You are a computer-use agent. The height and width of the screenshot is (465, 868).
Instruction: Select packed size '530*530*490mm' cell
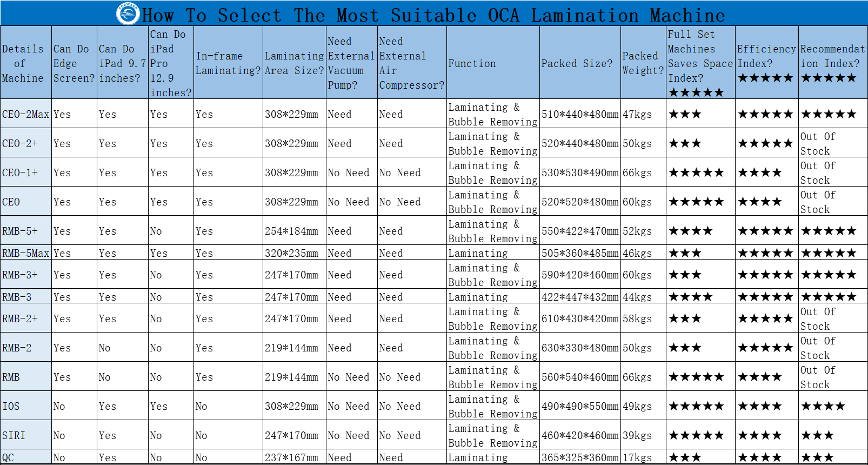[x=580, y=172]
